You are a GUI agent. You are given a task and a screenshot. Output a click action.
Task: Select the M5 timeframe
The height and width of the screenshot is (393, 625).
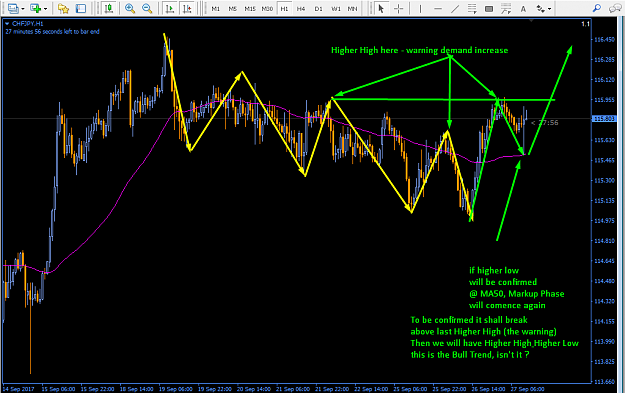pyautogui.click(x=233, y=8)
